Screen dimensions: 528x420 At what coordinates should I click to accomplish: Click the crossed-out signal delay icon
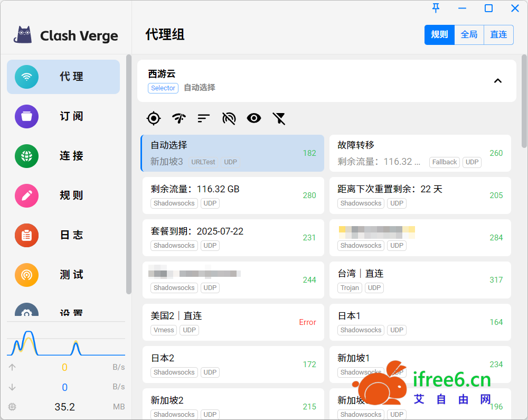coord(229,118)
